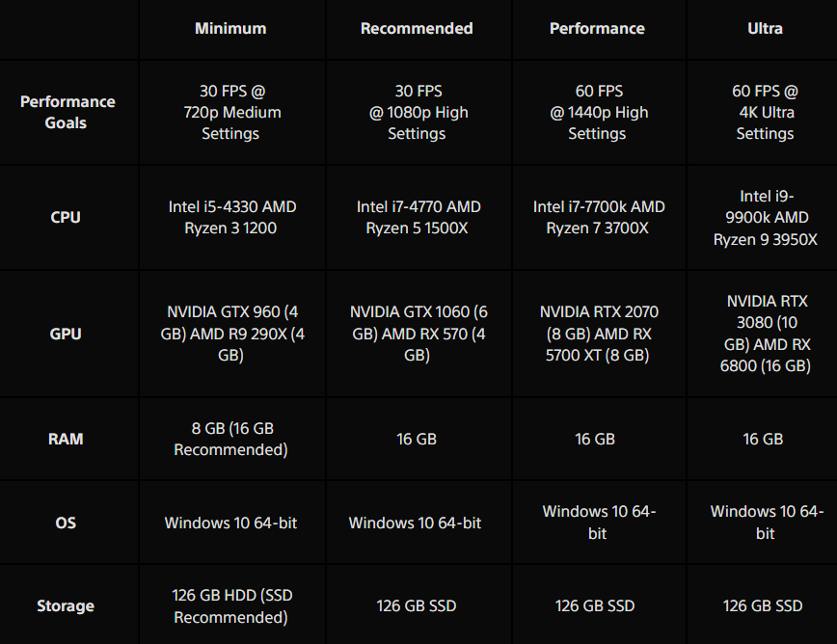Select the Ultra column header
The height and width of the screenshot is (644, 837).
click(765, 28)
